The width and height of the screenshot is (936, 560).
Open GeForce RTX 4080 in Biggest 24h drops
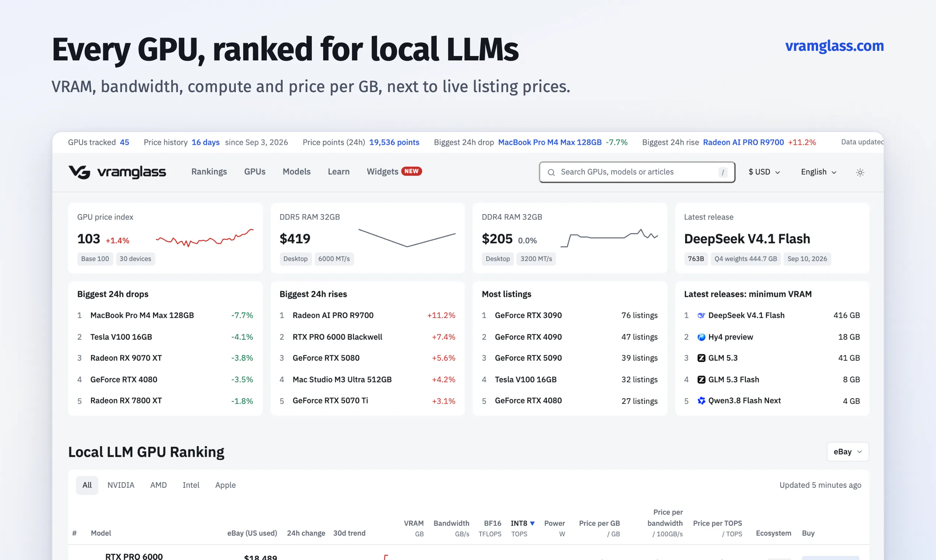tap(124, 379)
